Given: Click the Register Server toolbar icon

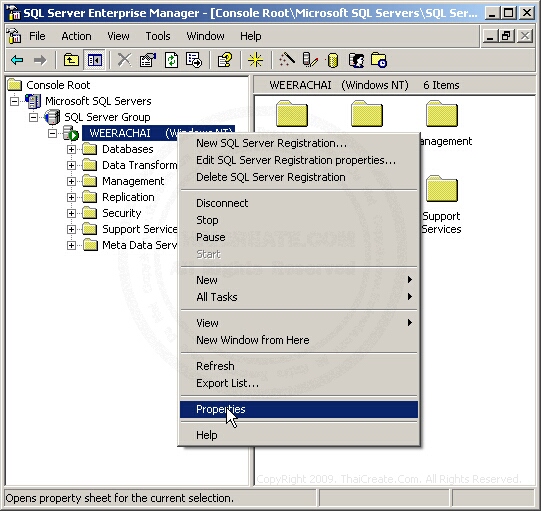Looking at the screenshot, I should point(310,60).
